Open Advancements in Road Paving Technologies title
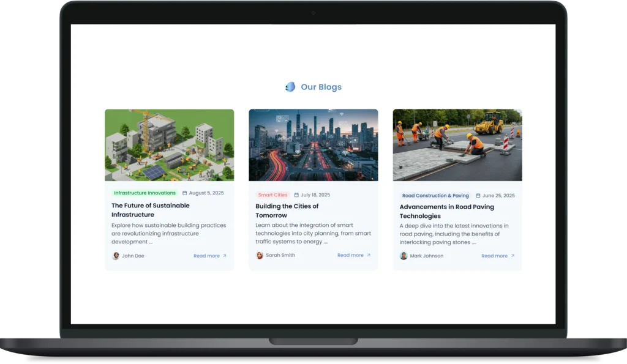This screenshot has height=364, width=627. click(x=447, y=211)
